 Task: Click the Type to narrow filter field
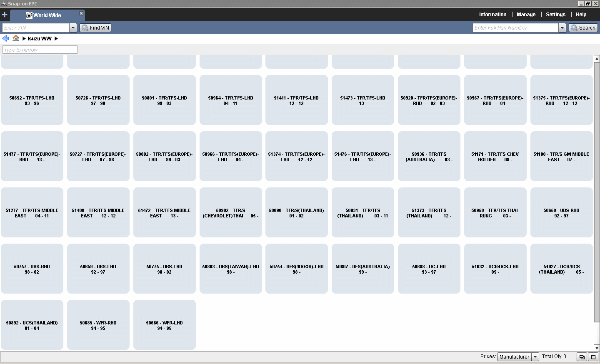coord(40,50)
